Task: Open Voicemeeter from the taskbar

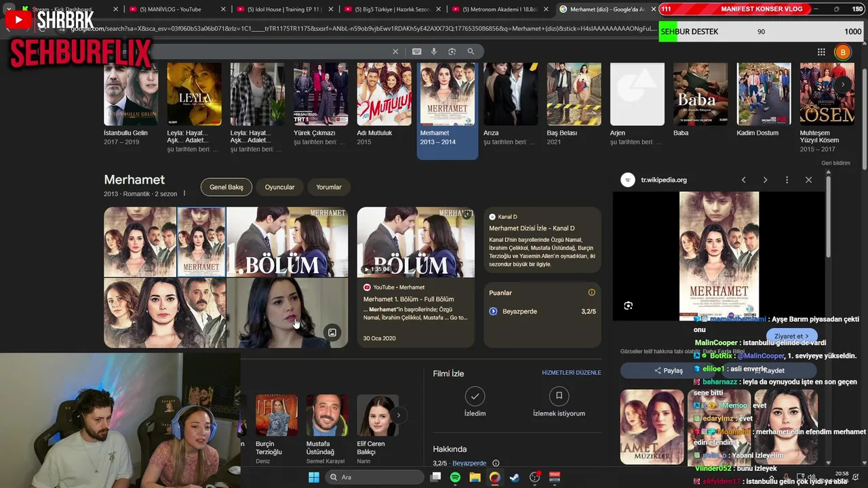Action: click(x=555, y=477)
